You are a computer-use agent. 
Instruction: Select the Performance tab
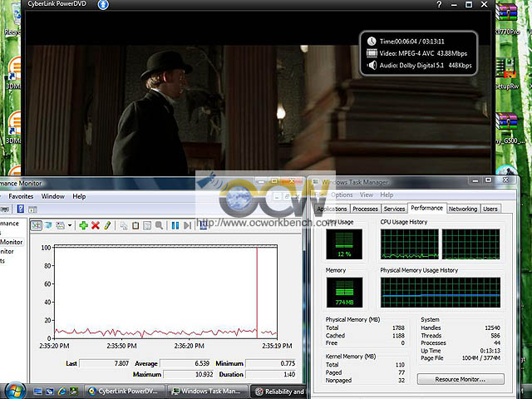pyautogui.click(x=426, y=208)
